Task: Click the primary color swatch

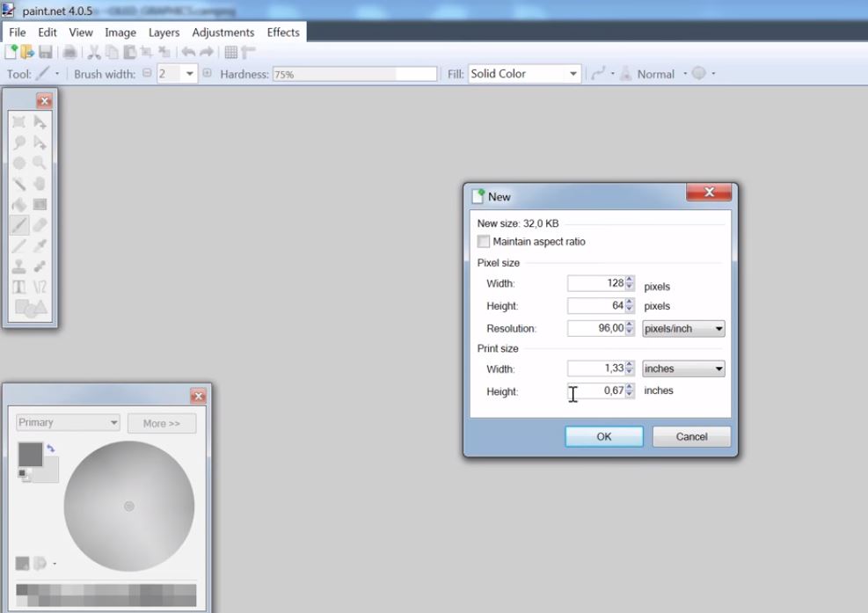Action: tap(30, 454)
